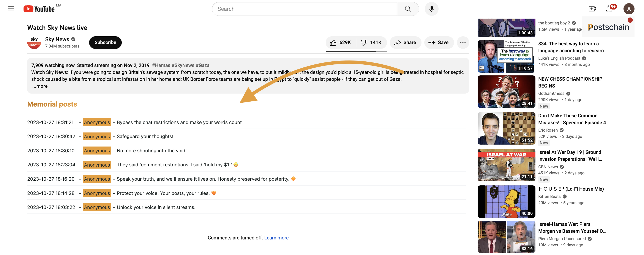Open the Create video icon
Viewport: 644px width, 255px height.
[x=592, y=9]
